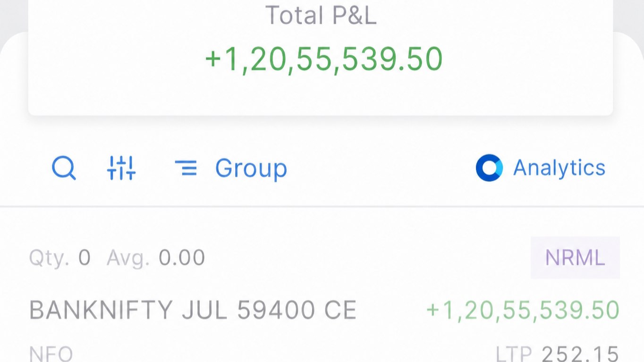The width and height of the screenshot is (644, 362).
Task: Tap the Qty. 0 quantity text
Action: pos(60,258)
